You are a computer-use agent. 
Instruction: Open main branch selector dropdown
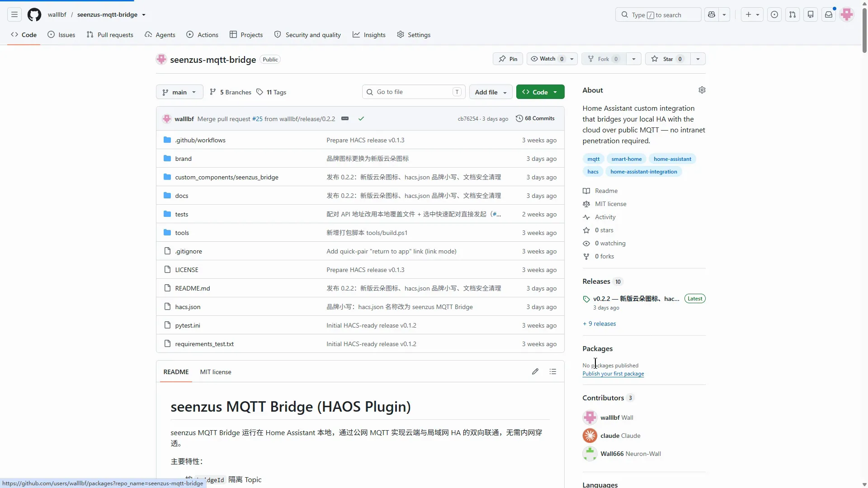(179, 92)
